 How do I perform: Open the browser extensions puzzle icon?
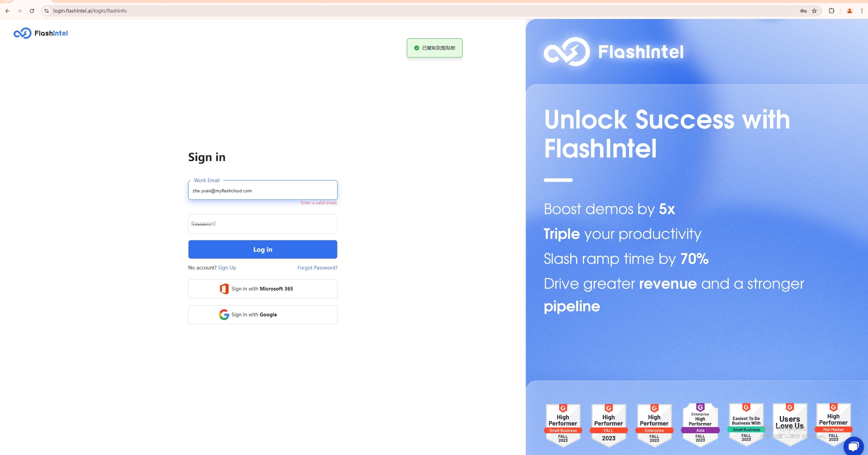click(x=831, y=11)
